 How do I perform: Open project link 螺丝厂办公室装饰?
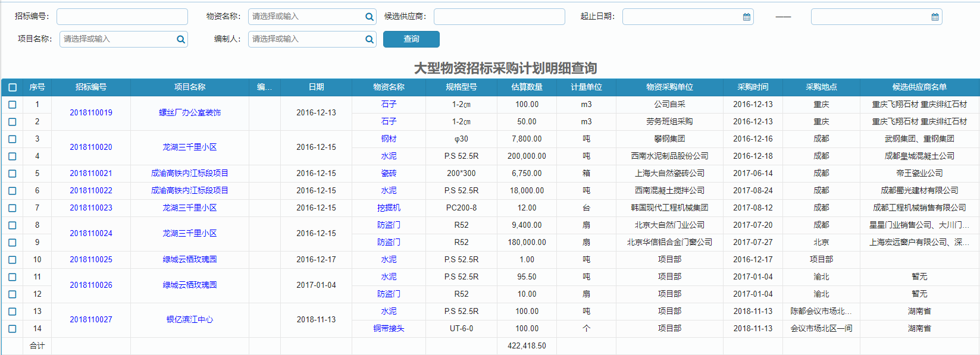190,113
